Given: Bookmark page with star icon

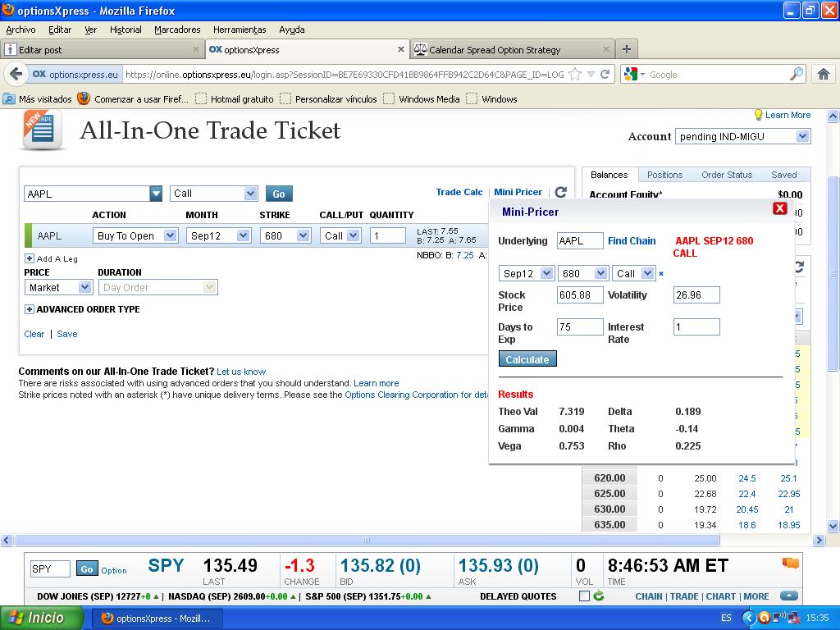Looking at the screenshot, I should [x=575, y=75].
